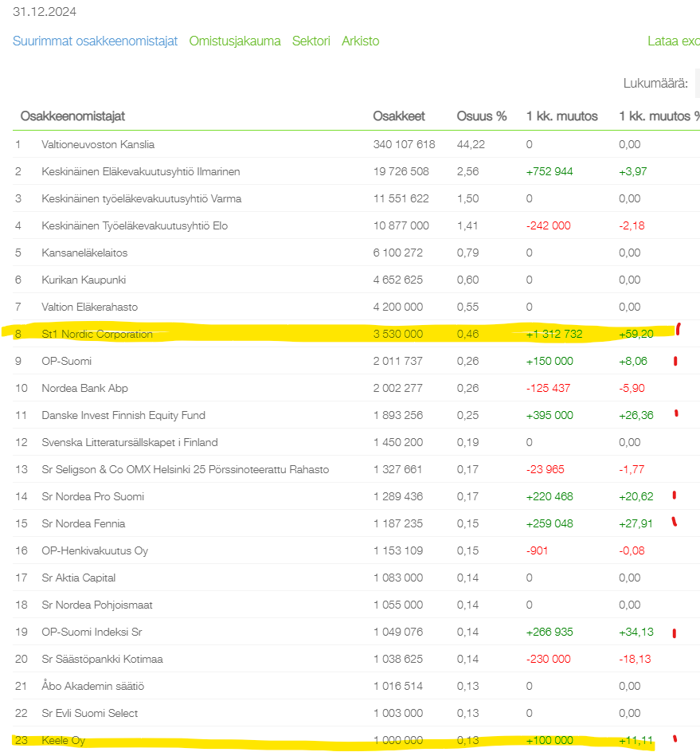Click OP-Henkivakuutus change value -901
Viewport: 700px width, 752px height.
point(537,551)
